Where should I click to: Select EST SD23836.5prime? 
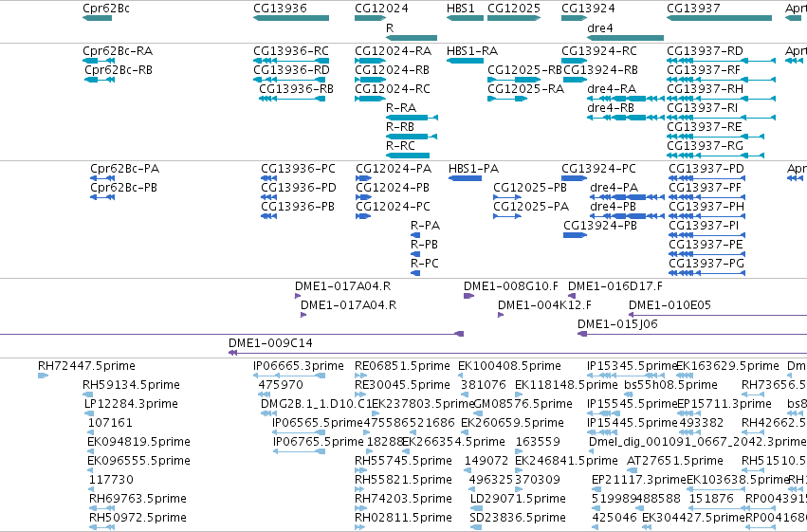click(x=475, y=527)
